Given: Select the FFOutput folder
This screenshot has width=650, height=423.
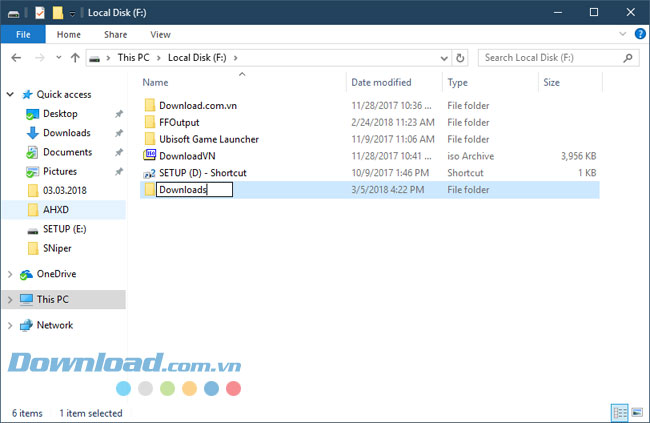Looking at the screenshot, I should pyautogui.click(x=179, y=122).
